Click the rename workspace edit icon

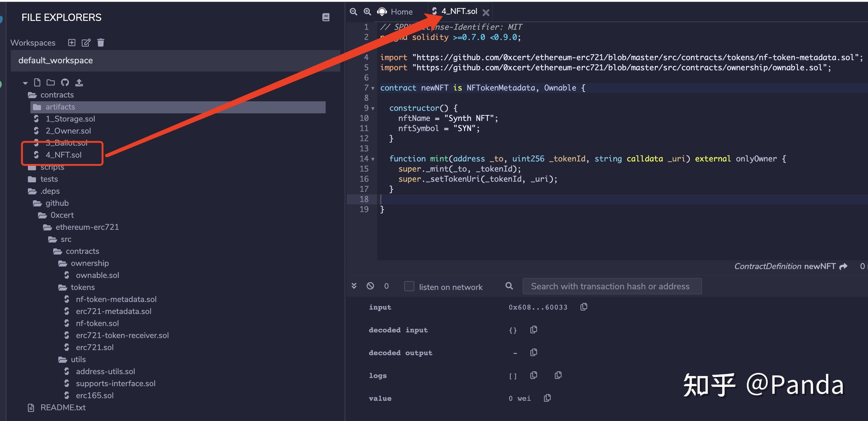pyautogui.click(x=86, y=42)
